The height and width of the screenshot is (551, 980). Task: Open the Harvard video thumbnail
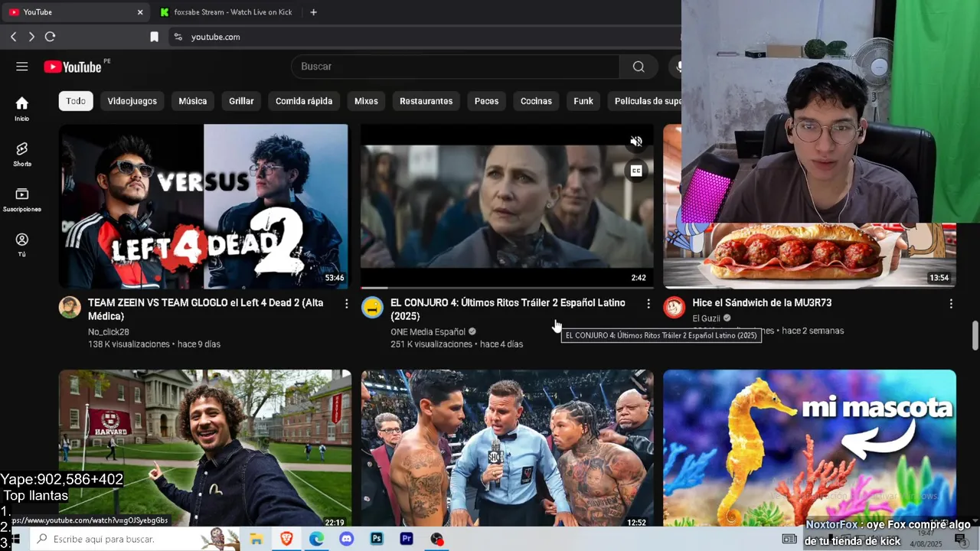click(205, 448)
